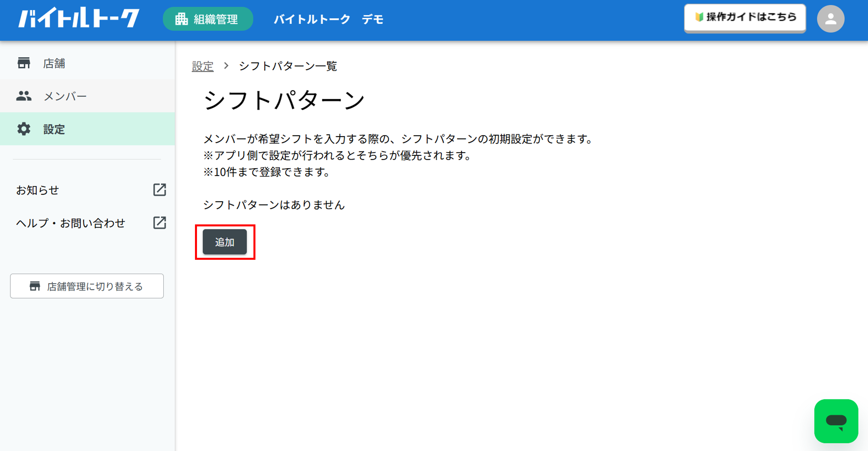Open the 組織管理 organization button
The height and width of the screenshot is (451, 868).
208,19
